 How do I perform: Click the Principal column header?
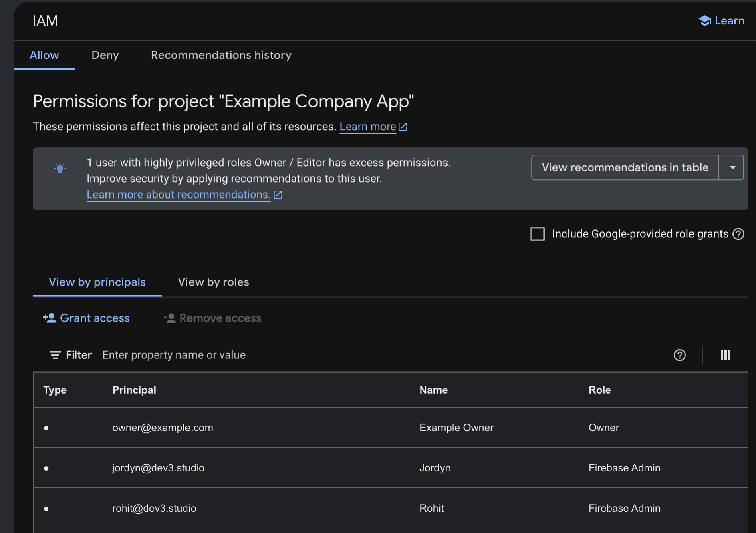[134, 390]
